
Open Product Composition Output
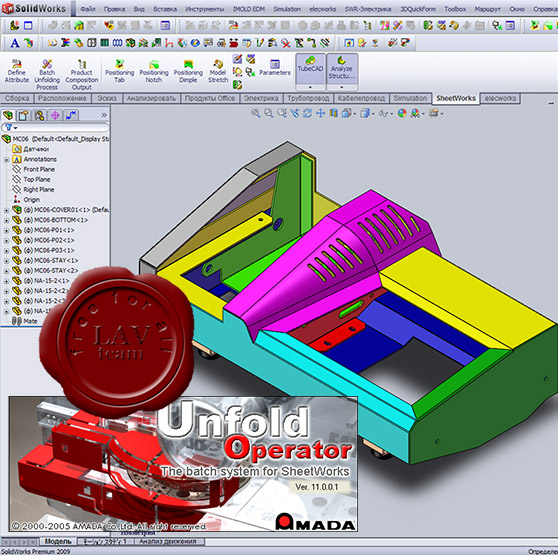point(81,74)
